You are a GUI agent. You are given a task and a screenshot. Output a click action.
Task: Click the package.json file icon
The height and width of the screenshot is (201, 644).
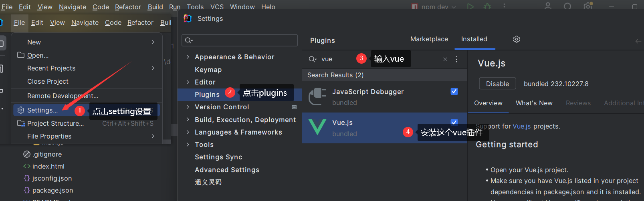pos(27,190)
